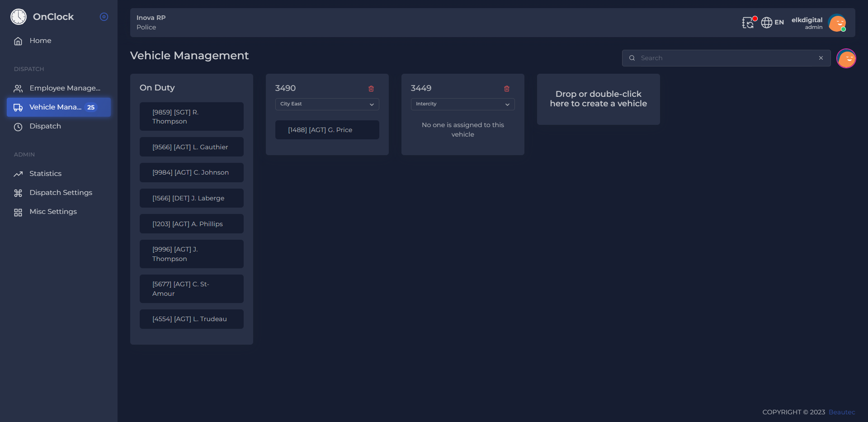Clear the search field with the X button
The width and height of the screenshot is (868, 422).
point(821,58)
